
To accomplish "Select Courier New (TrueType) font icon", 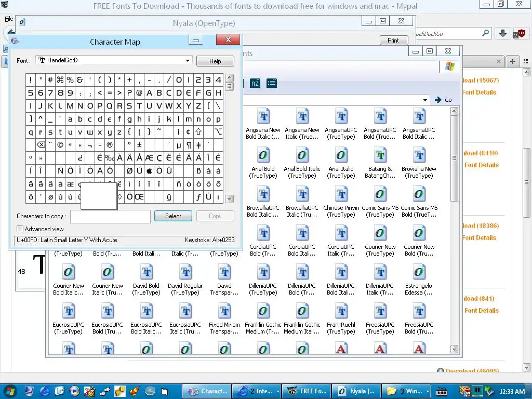I will (380, 241).
